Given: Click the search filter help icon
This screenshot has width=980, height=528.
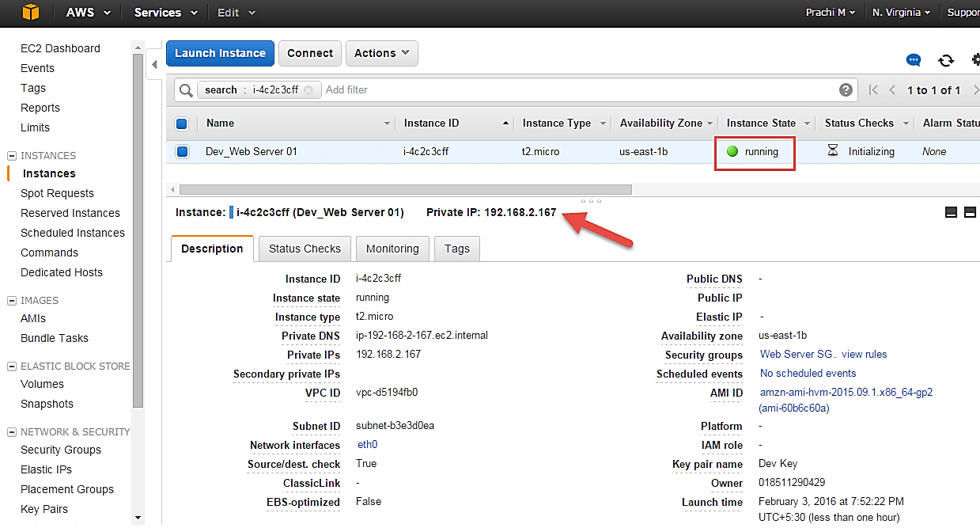Looking at the screenshot, I should click(x=846, y=90).
